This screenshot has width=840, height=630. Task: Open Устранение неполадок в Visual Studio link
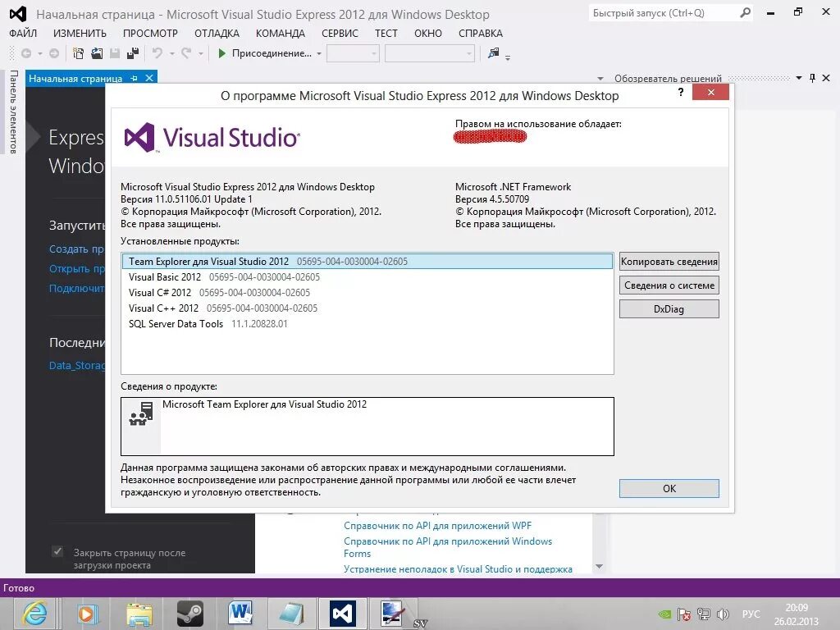458,569
